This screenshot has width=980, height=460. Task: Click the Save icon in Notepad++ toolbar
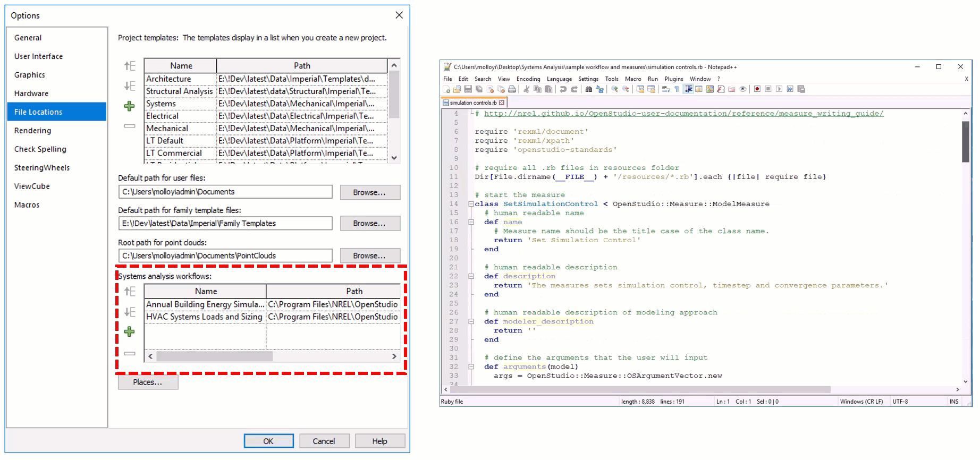pos(468,89)
